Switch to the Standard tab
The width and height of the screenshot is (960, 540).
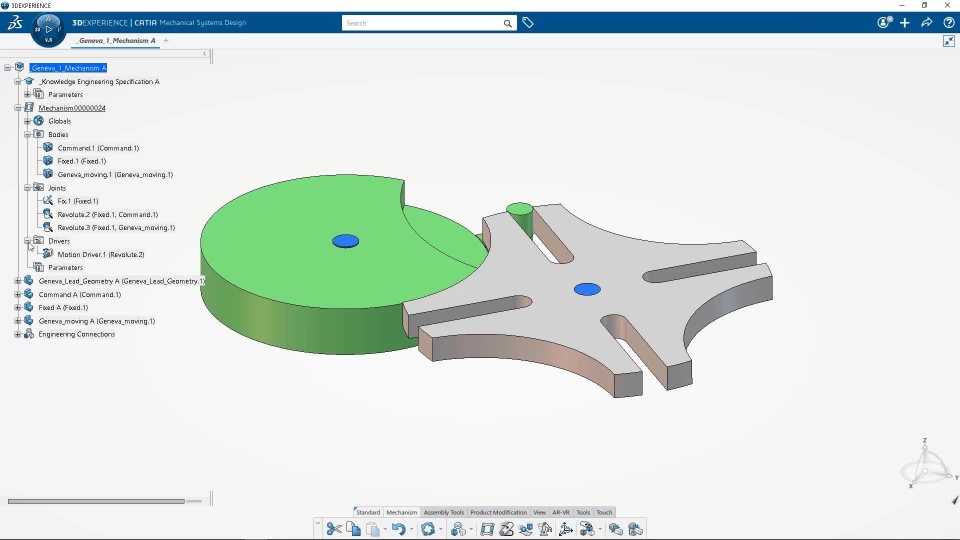pyautogui.click(x=368, y=512)
